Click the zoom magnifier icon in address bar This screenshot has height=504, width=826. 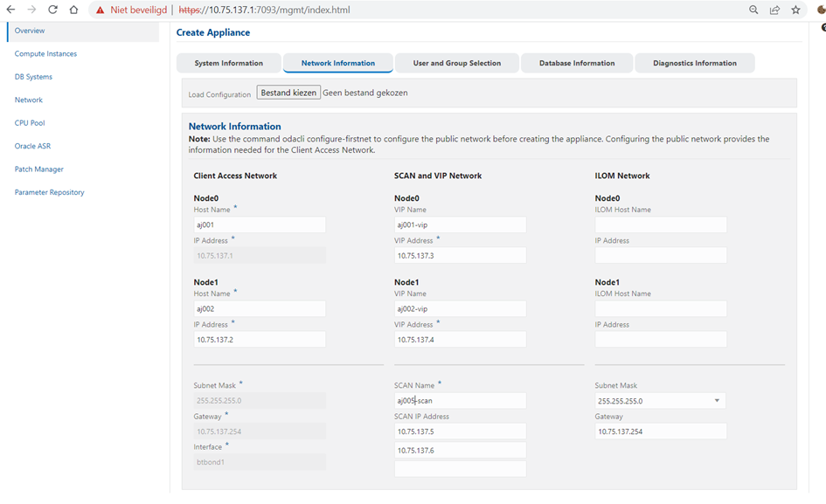click(x=753, y=10)
